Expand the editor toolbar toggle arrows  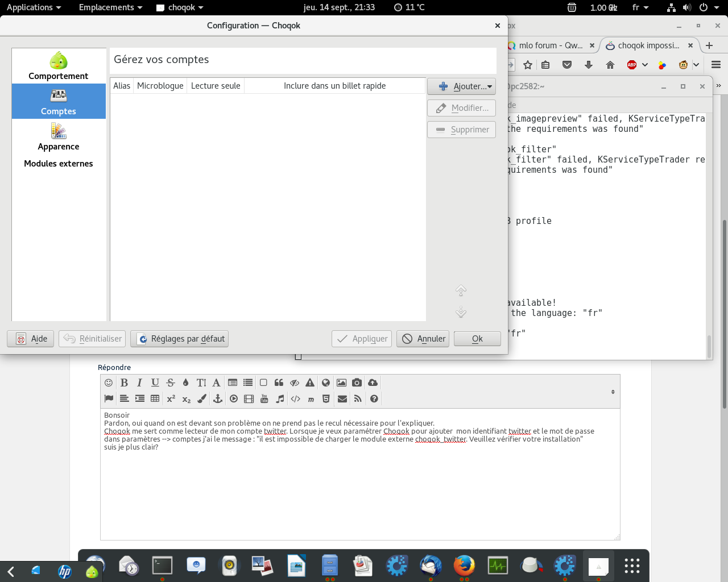click(x=613, y=392)
